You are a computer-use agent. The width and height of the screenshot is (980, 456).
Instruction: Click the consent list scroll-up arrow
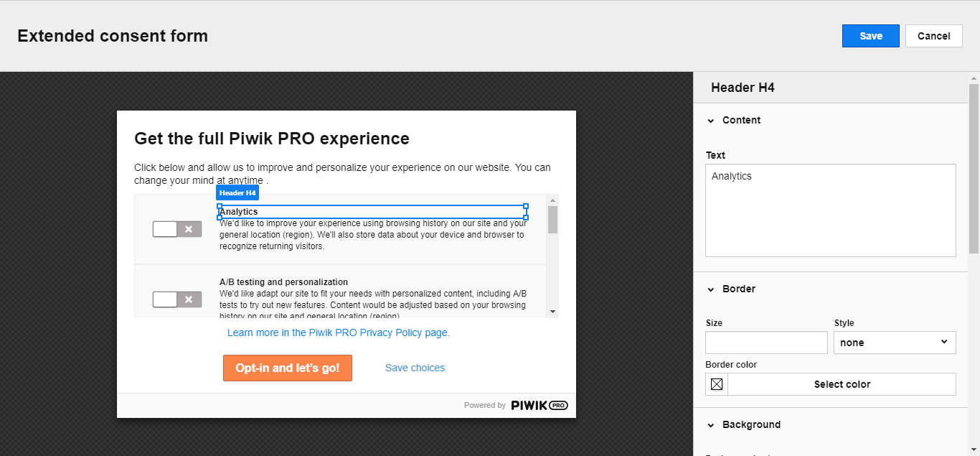[552, 200]
